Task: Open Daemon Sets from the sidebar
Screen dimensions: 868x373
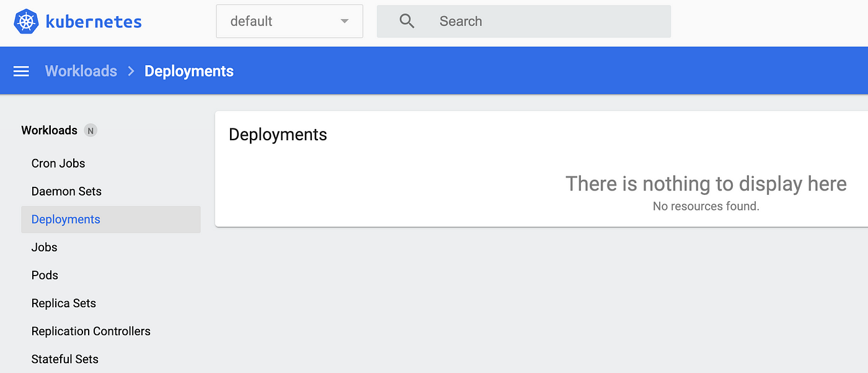Action: [x=66, y=191]
